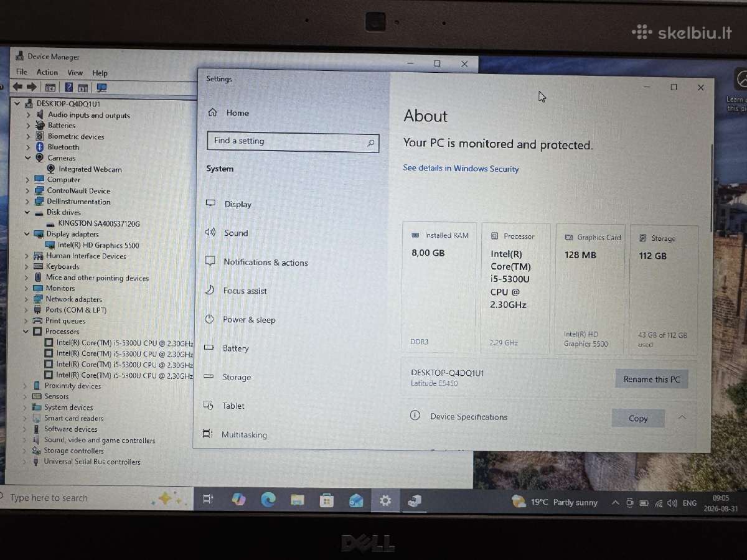Click the Device Manager taskbar icon
The width and height of the screenshot is (747, 560).
[x=415, y=501]
